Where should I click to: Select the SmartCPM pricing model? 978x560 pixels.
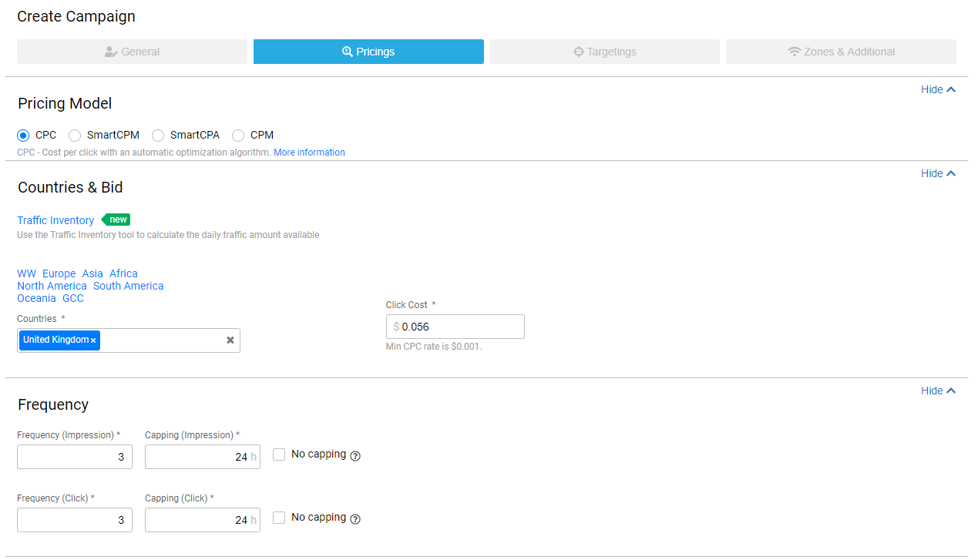[x=75, y=136]
